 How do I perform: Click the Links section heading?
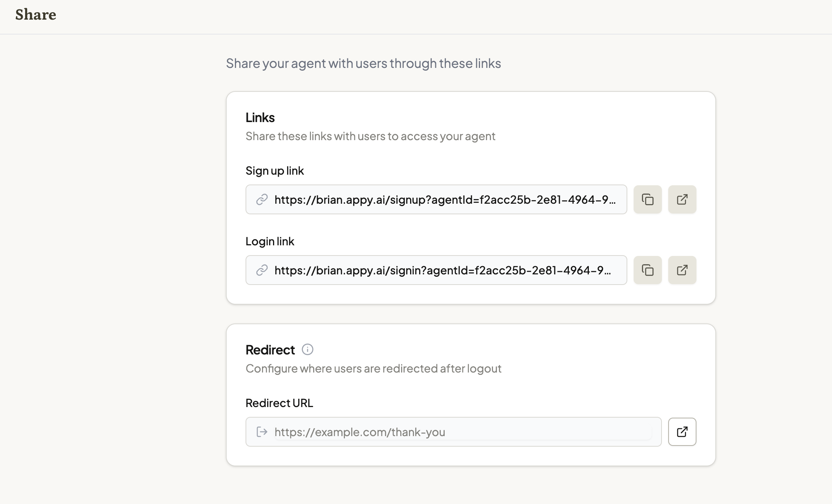(260, 117)
